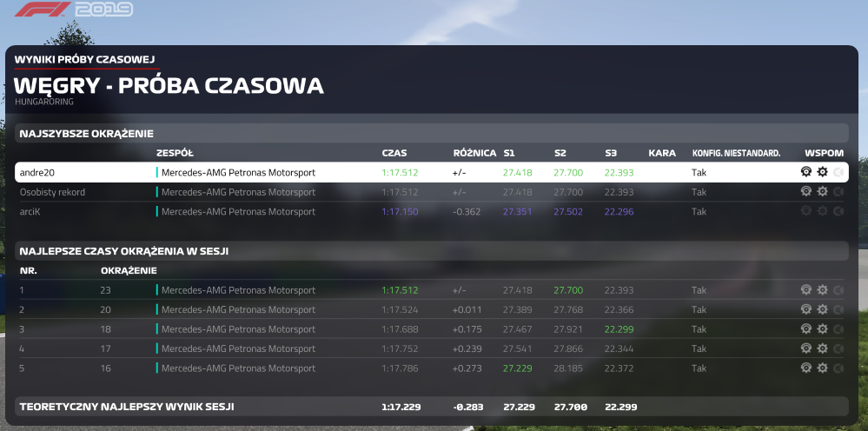Click gearbox gear icon for lap 18 row

(823, 328)
